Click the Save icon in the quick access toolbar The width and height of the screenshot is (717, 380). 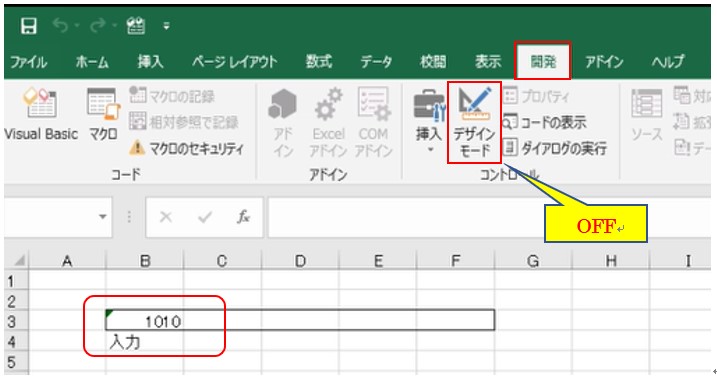28,26
